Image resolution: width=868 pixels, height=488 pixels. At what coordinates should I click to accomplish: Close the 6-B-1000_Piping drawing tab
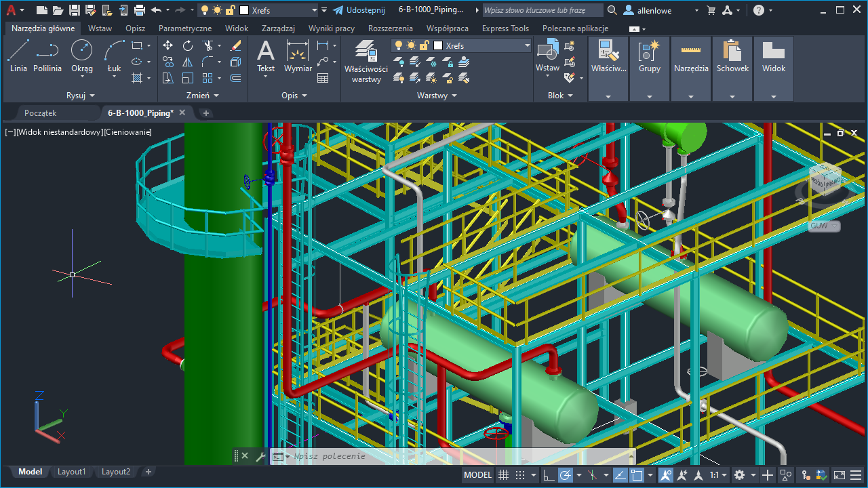(182, 113)
